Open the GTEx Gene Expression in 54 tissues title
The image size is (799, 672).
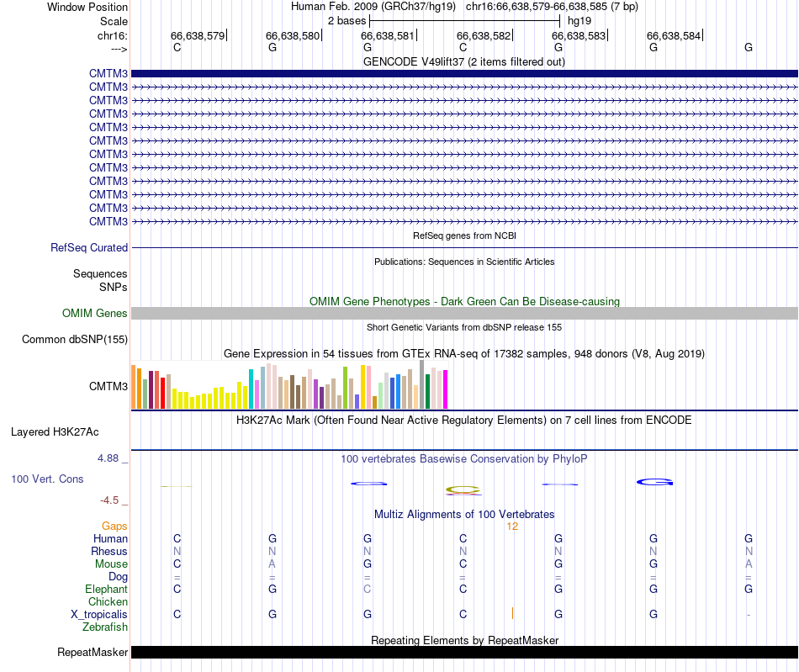464,353
